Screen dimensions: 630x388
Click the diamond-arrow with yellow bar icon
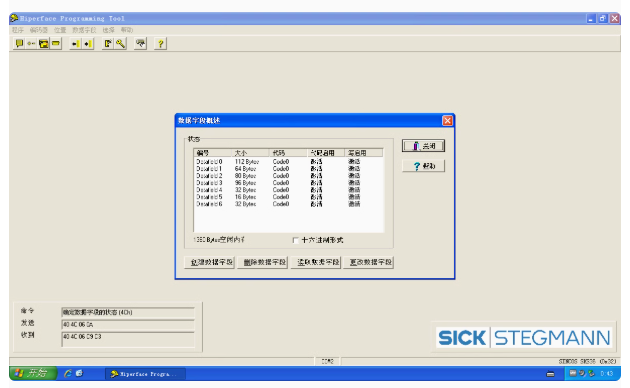coord(88,43)
